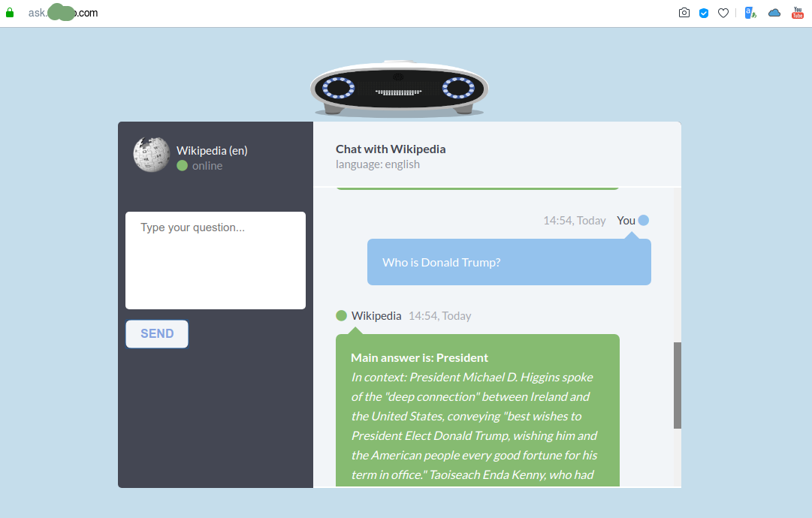Click the green padlock security icon

pos(9,13)
